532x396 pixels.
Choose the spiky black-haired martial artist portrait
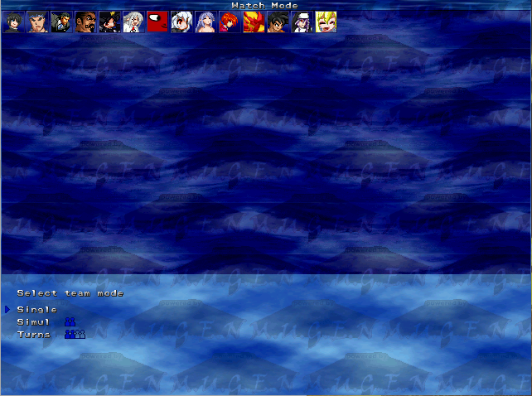[278, 22]
